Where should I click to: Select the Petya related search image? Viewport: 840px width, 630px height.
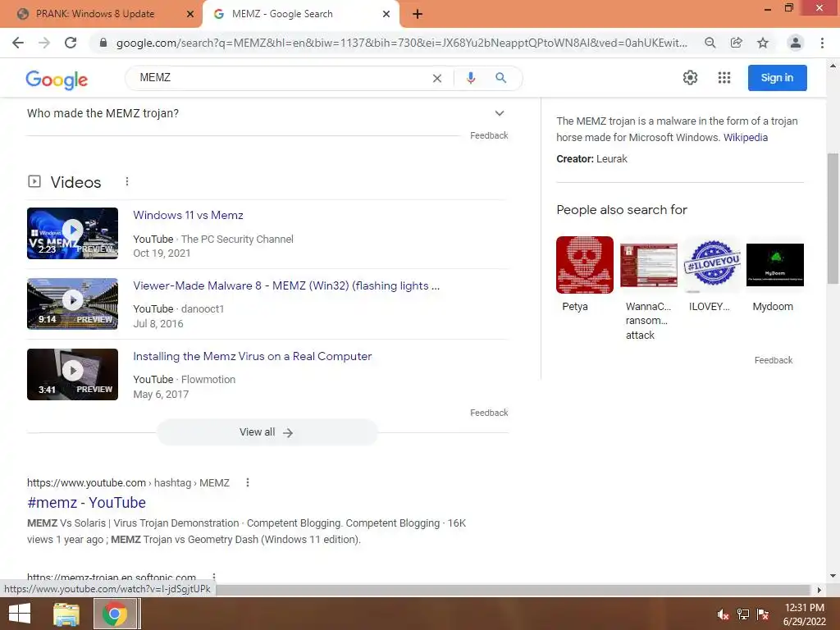point(584,265)
